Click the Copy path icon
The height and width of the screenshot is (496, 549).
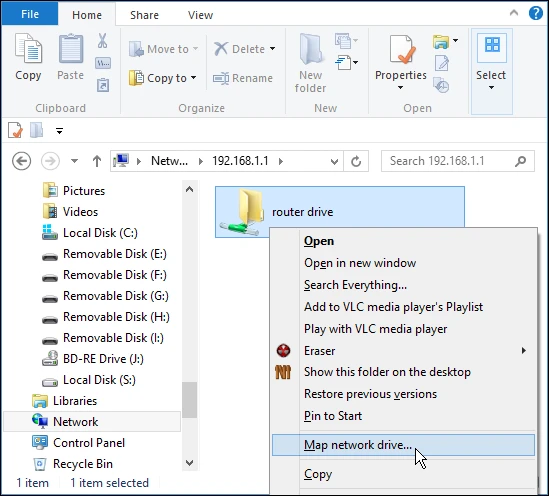(x=103, y=63)
